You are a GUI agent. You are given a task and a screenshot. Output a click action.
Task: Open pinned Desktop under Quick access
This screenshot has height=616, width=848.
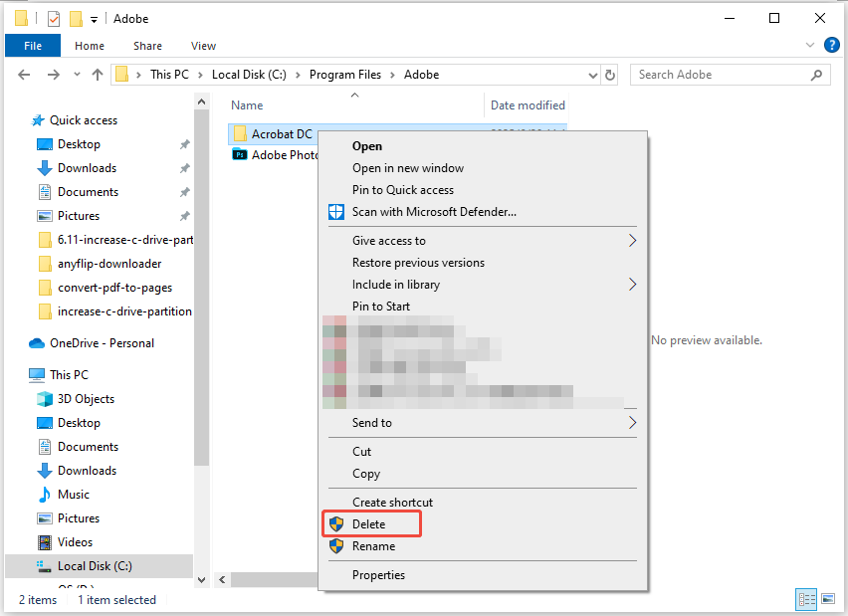pyautogui.click(x=79, y=144)
